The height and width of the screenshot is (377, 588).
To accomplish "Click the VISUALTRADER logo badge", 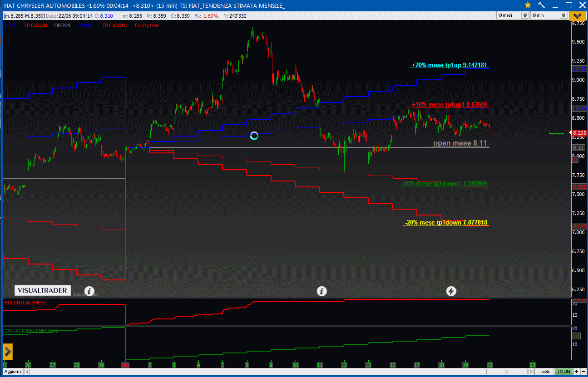I will (43, 290).
